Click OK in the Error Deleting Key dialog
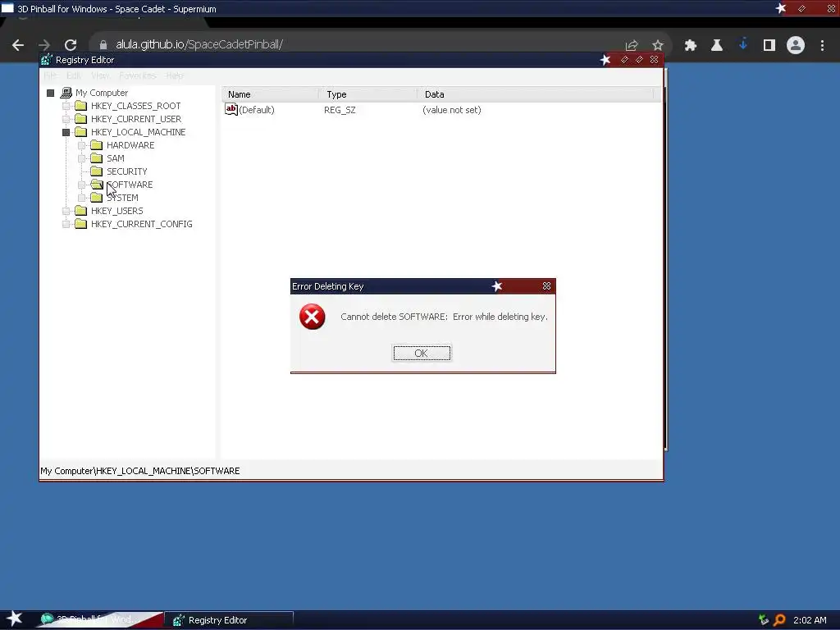The width and height of the screenshot is (840, 630). point(422,353)
